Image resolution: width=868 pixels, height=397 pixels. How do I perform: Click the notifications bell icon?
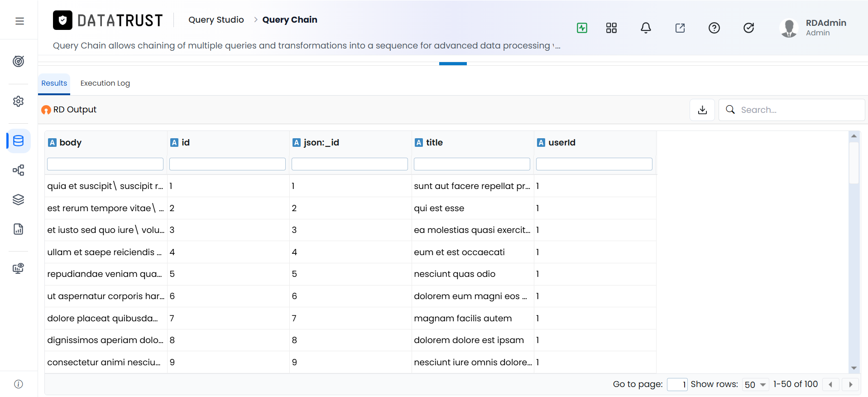646,28
